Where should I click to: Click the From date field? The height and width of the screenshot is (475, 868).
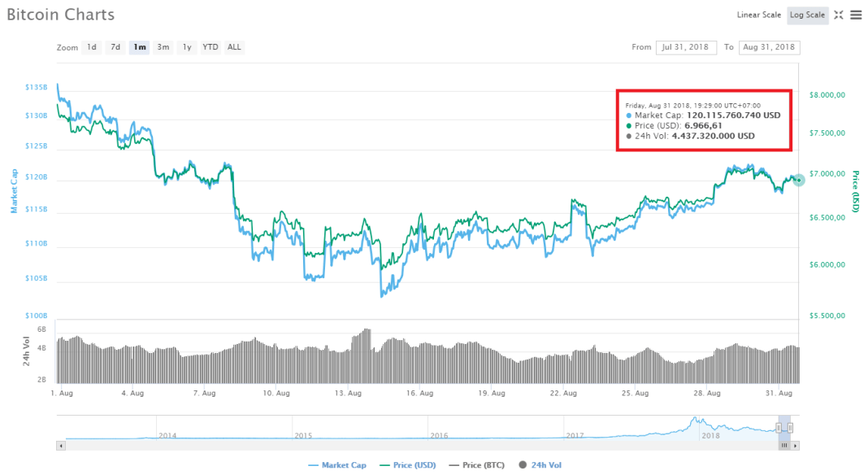click(x=686, y=47)
